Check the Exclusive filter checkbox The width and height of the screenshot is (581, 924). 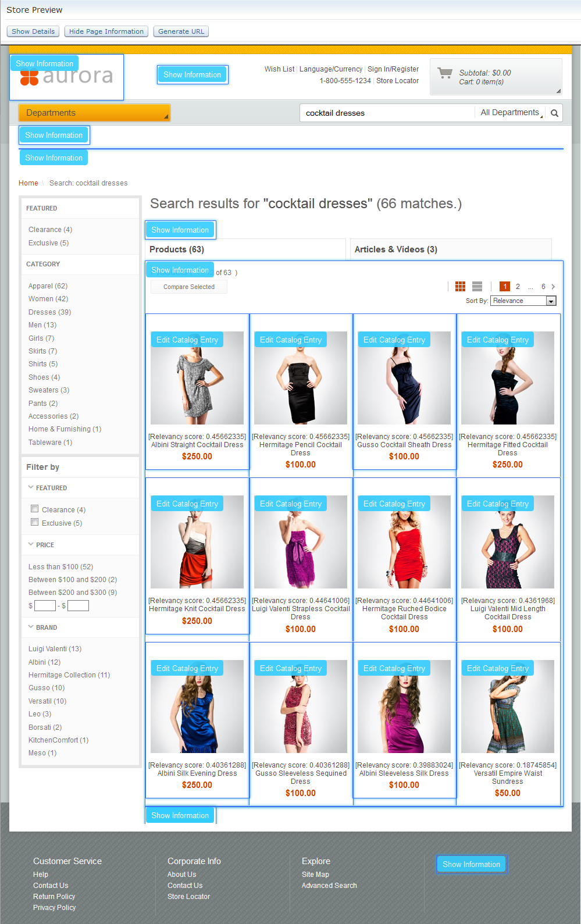tap(35, 522)
